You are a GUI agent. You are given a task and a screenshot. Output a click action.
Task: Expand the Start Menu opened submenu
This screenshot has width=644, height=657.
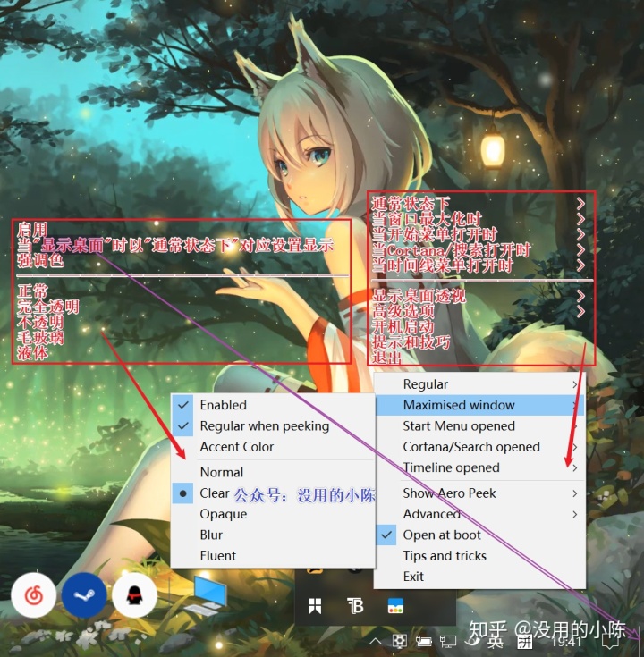(x=479, y=425)
